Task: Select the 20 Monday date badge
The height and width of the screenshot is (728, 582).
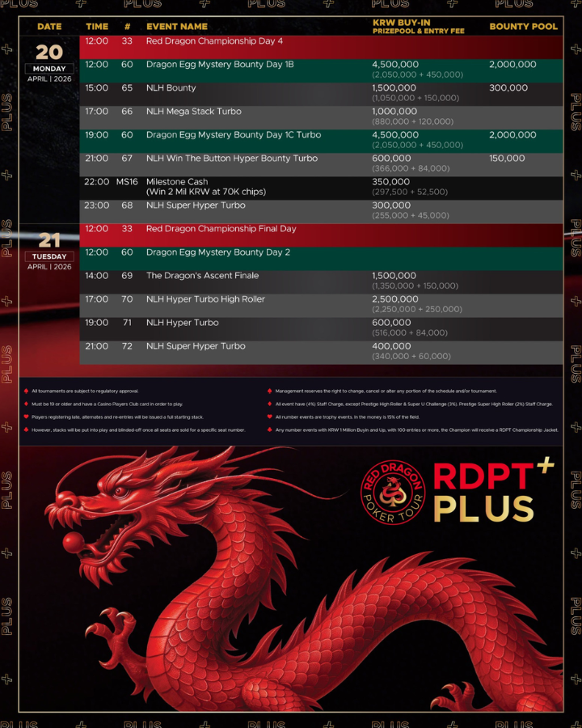Action: (x=49, y=61)
